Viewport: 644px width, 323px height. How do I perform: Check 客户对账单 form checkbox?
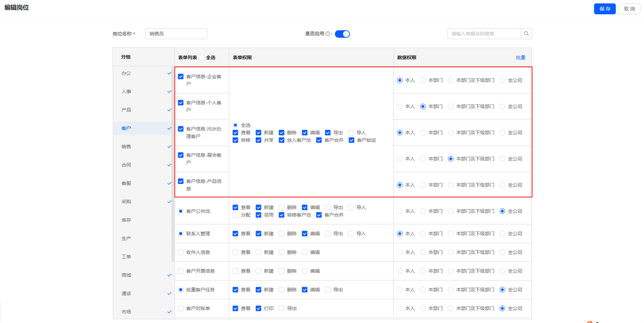181,308
